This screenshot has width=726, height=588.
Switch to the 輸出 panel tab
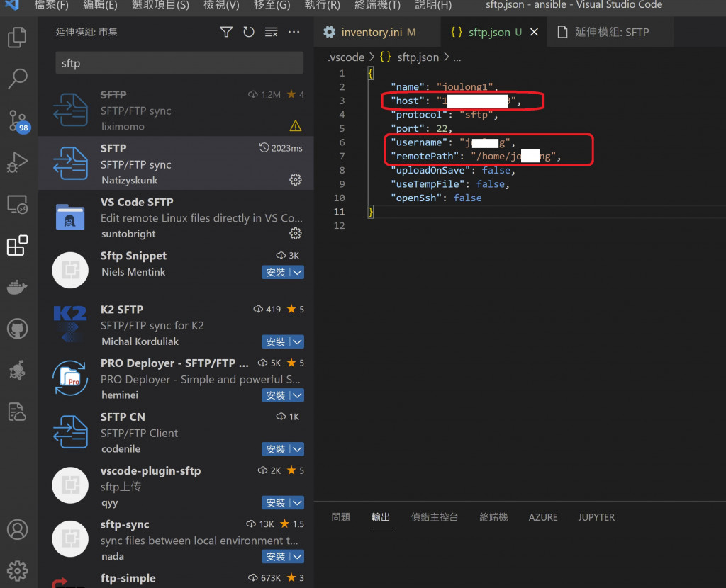381,517
